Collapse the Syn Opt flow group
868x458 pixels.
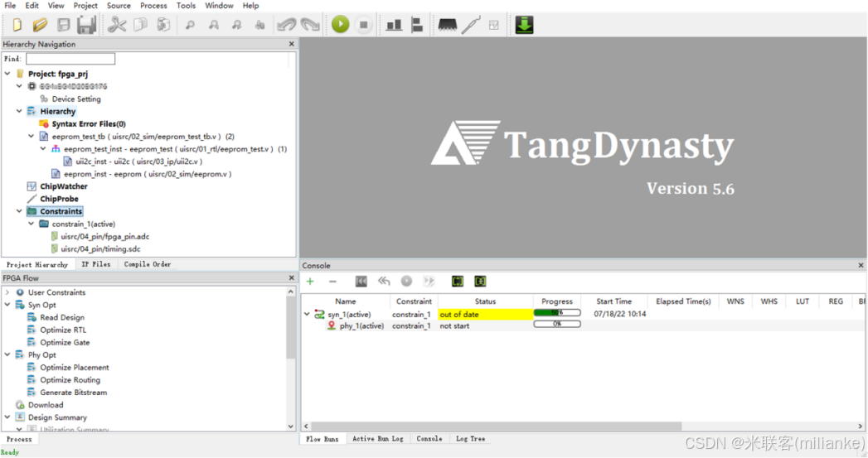[7, 305]
